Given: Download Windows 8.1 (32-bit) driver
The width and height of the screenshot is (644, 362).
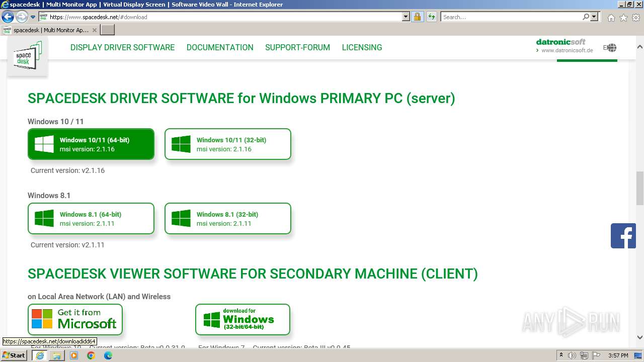Looking at the screenshot, I should pos(228,219).
